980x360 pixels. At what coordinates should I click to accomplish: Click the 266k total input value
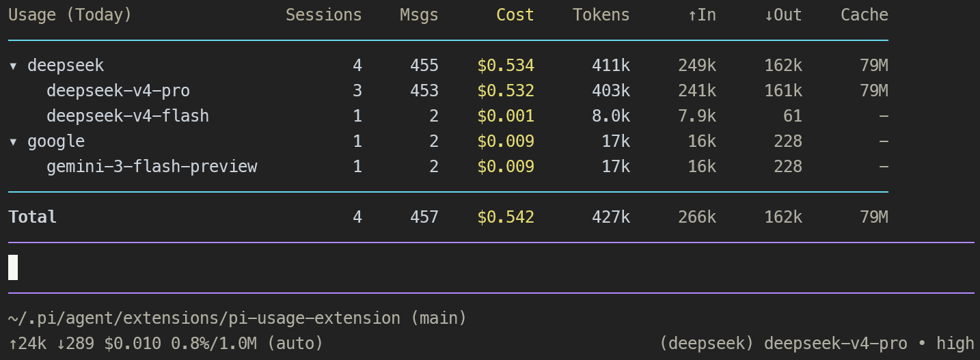[697, 217]
